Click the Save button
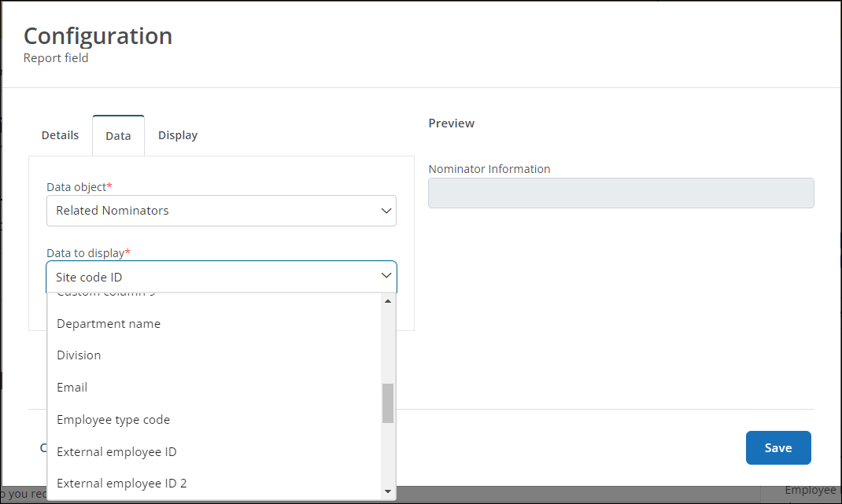This screenshot has height=504, width=842. pos(778,447)
